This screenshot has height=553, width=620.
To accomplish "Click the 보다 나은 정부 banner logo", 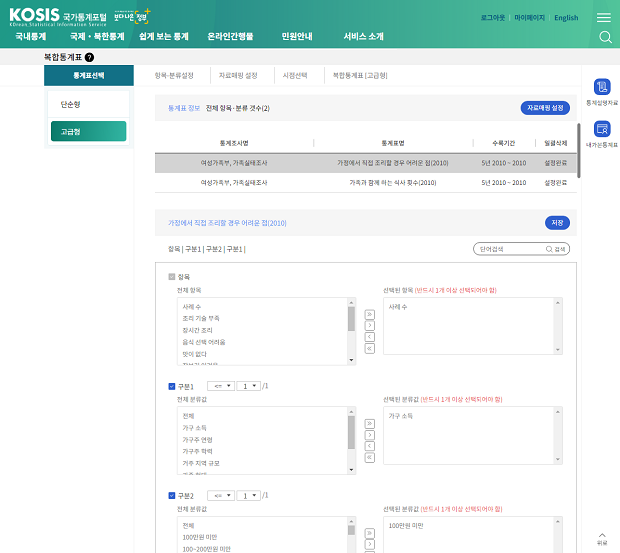I will pos(132,17).
